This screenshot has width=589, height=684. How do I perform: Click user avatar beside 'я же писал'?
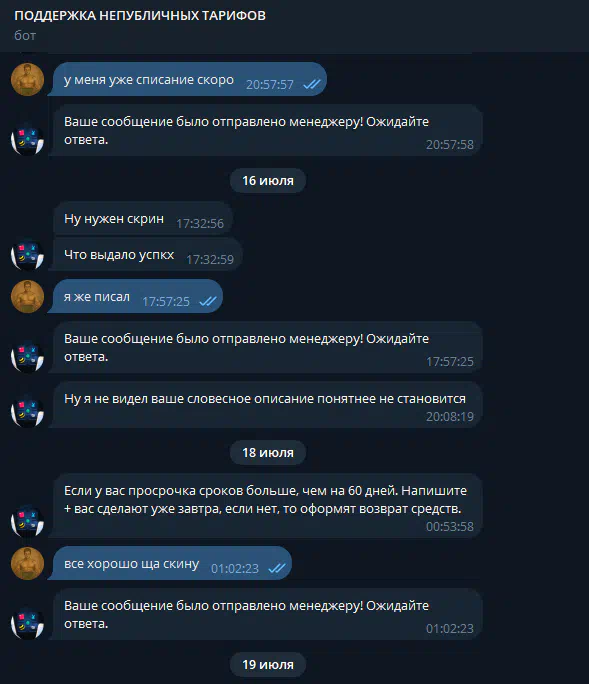tap(27, 297)
